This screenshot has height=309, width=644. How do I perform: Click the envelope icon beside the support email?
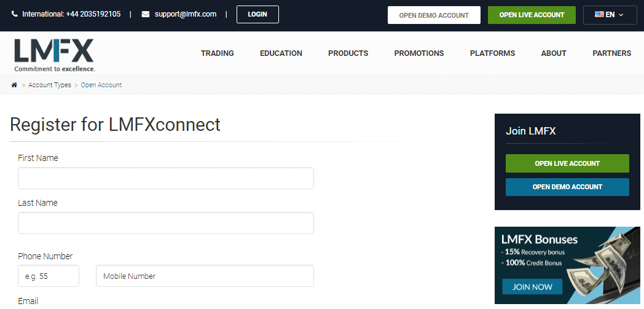tap(146, 14)
